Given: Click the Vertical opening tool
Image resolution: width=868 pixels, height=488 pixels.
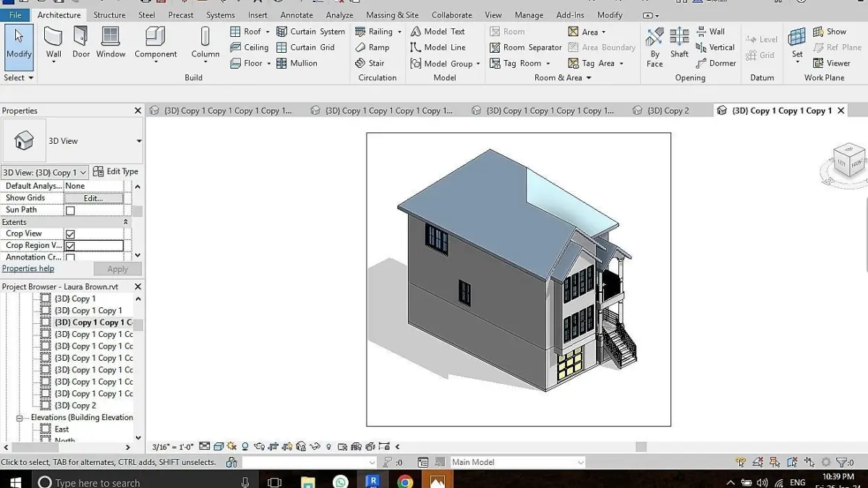Looking at the screenshot, I should [x=715, y=48].
